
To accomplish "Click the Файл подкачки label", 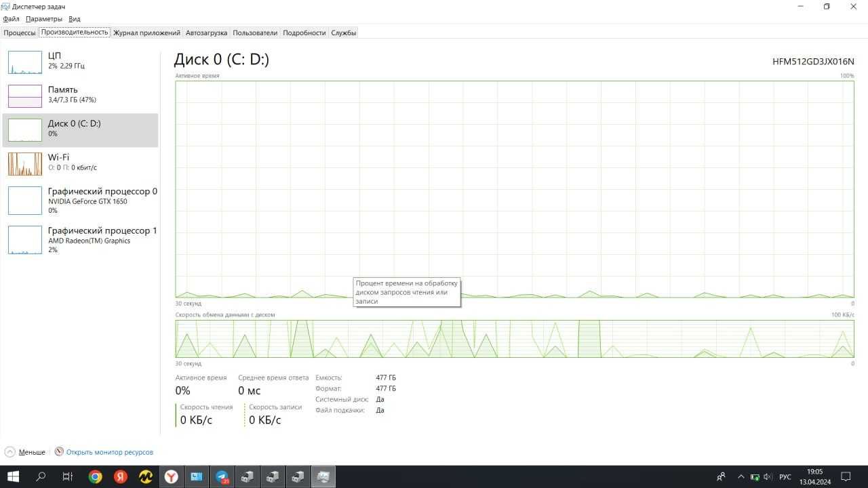I will 340,410.
